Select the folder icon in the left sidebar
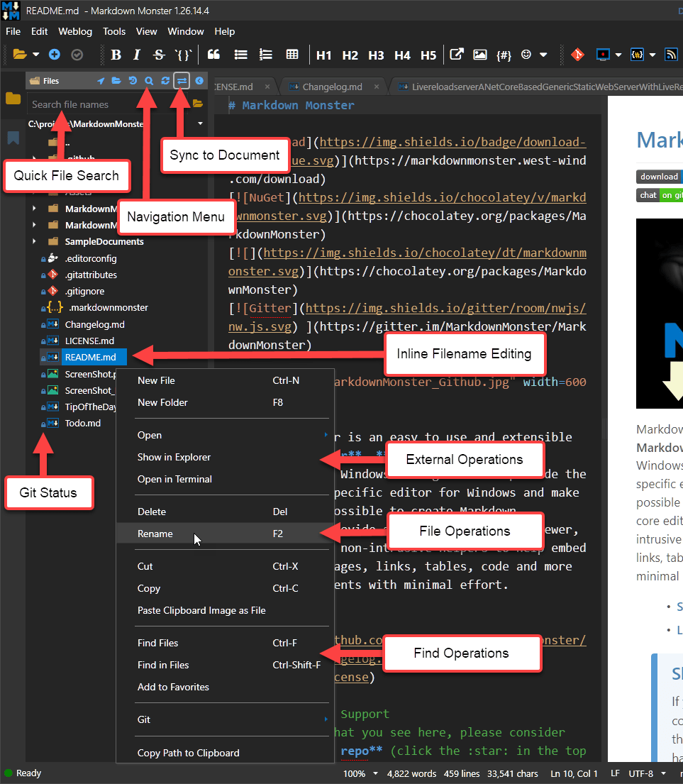 (x=13, y=99)
